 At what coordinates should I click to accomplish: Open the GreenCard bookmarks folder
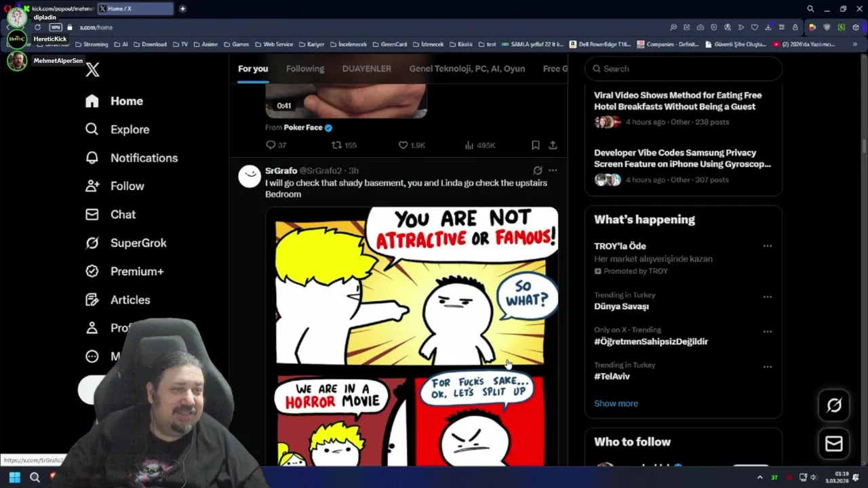pos(389,44)
